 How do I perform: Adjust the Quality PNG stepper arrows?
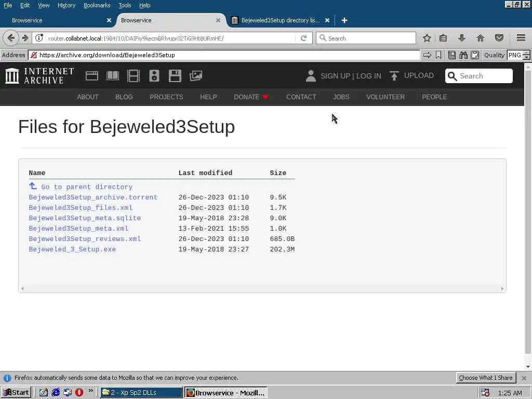[526, 55]
